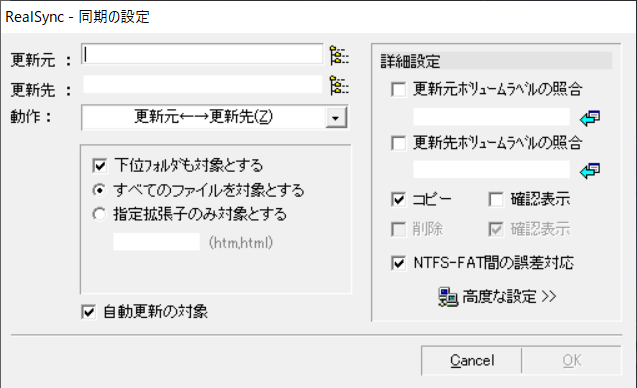
Task: Click the 更新元 path input field
Action: pos(202,54)
